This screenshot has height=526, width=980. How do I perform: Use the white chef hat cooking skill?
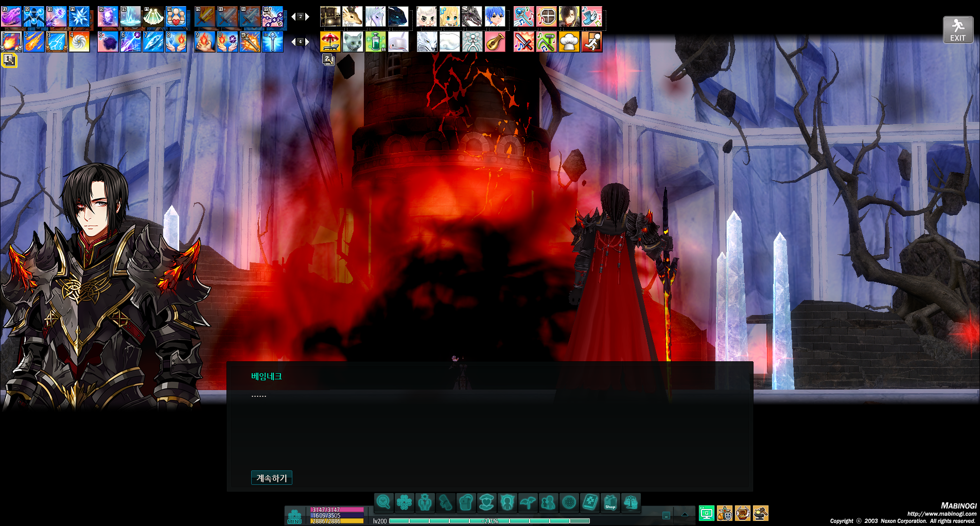[x=569, y=42]
